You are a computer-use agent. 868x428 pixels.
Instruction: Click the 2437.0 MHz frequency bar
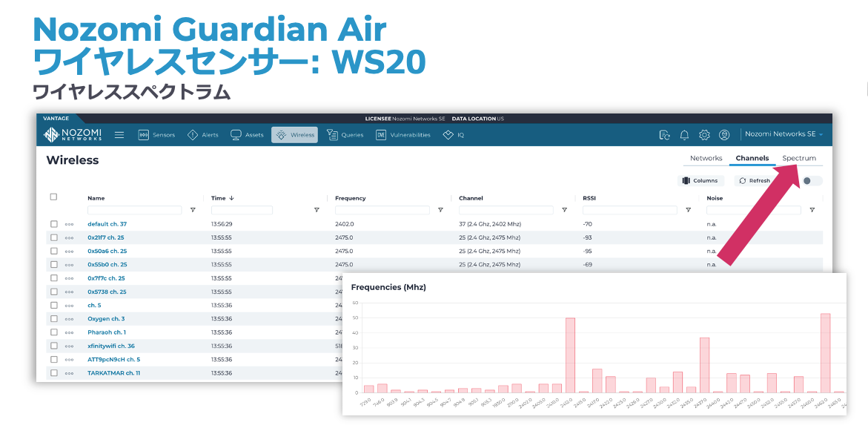[x=705, y=366]
